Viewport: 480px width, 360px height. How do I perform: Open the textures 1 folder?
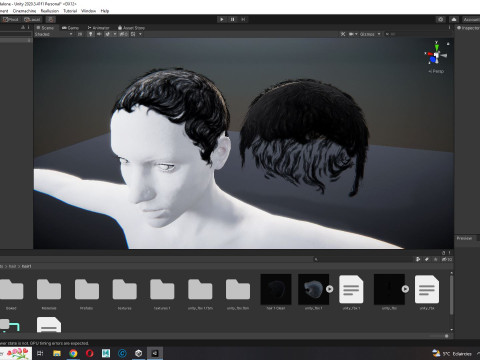coord(162,290)
